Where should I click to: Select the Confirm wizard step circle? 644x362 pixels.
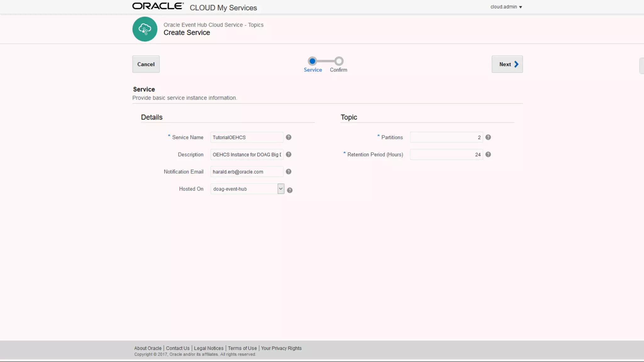tap(339, 61)
